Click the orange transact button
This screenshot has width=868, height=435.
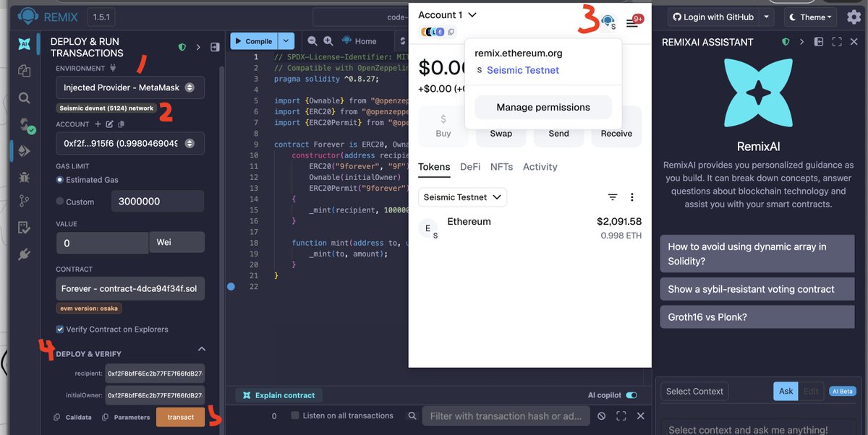pyautogui.click(x=180, y=417)
